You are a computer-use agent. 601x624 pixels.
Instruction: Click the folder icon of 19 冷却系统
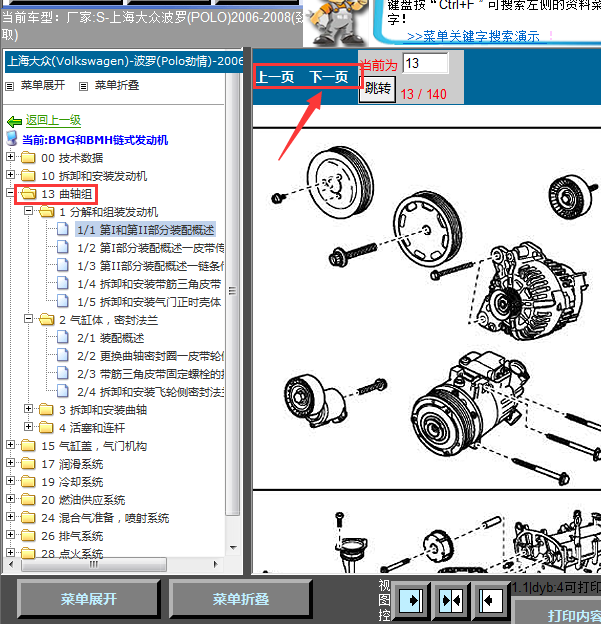coord(28,482)
